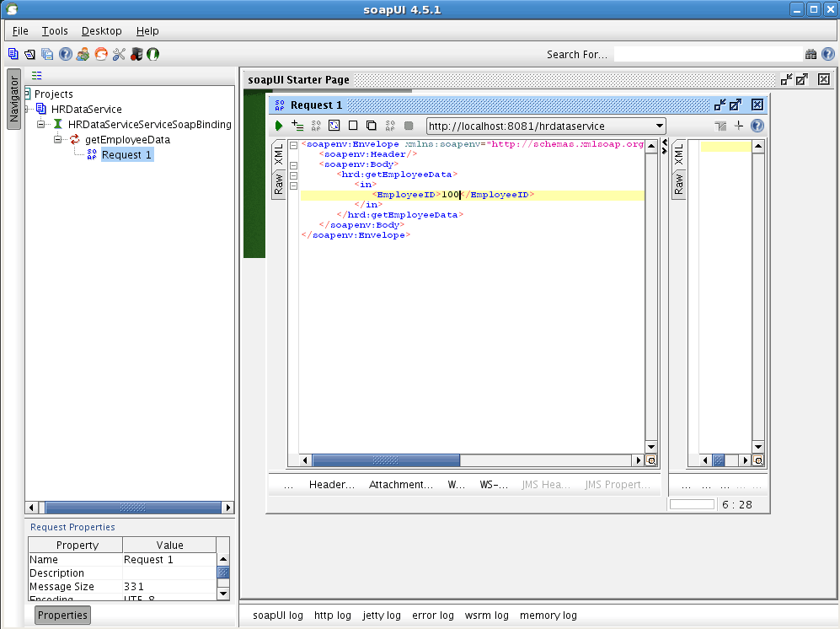Collapse the HRDataServiceServiceSoapBinding tree node
This screenshot has height=629, width=840.
point(40,125)
